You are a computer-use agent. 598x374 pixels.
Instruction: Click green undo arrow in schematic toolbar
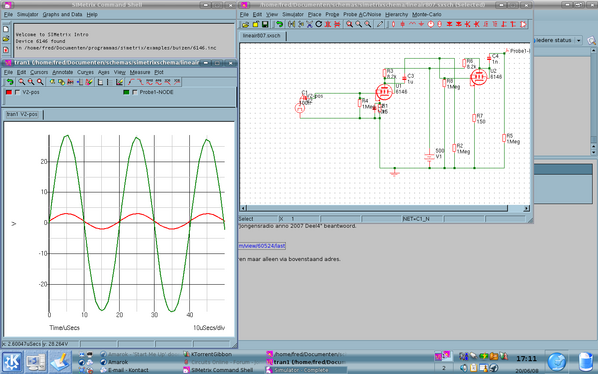pyautogui.click(x=279, y=24)
